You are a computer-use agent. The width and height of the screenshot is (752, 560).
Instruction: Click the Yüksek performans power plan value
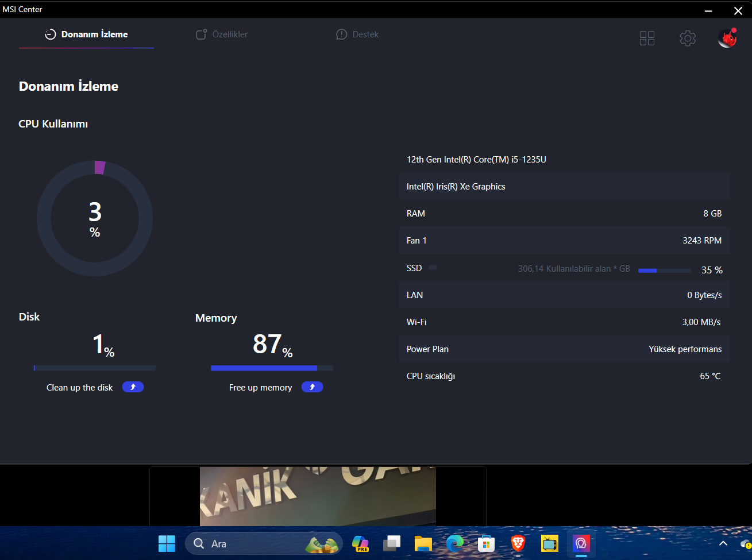685,349
